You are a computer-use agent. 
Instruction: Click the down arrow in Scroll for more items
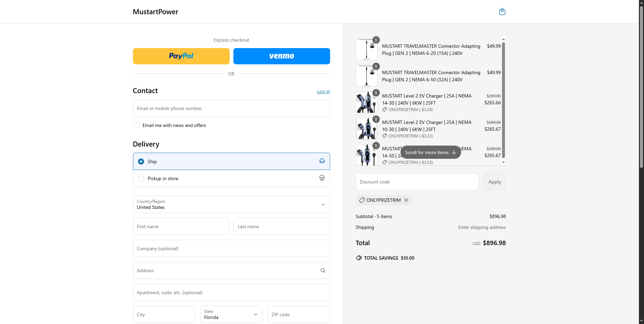point(454,152)
